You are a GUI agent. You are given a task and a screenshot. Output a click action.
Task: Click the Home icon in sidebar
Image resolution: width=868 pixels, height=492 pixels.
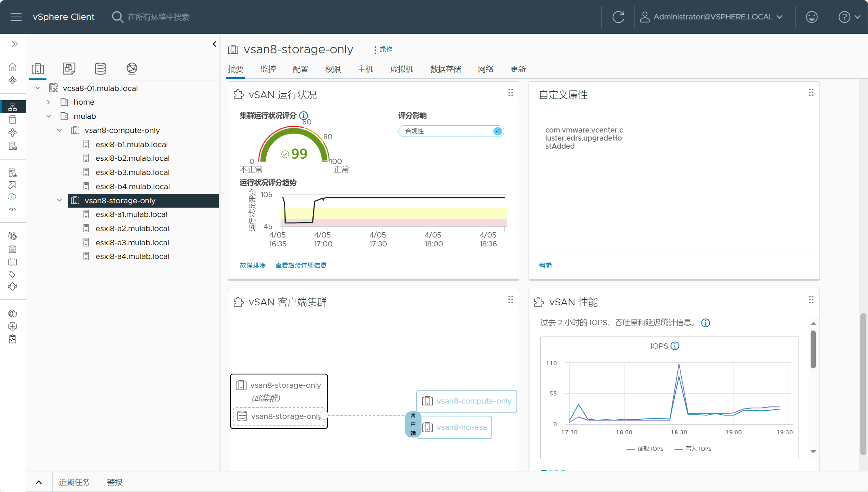(13, 67)
